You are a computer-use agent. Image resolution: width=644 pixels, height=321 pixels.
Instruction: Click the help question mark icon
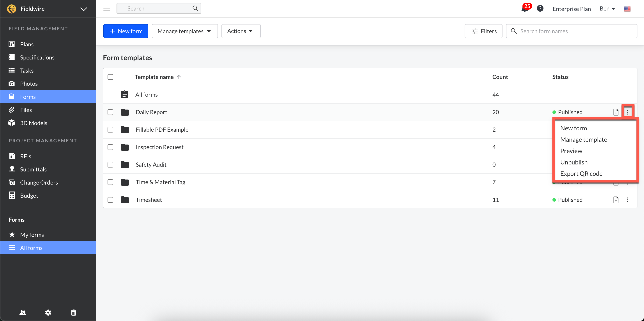click(540, 9)
